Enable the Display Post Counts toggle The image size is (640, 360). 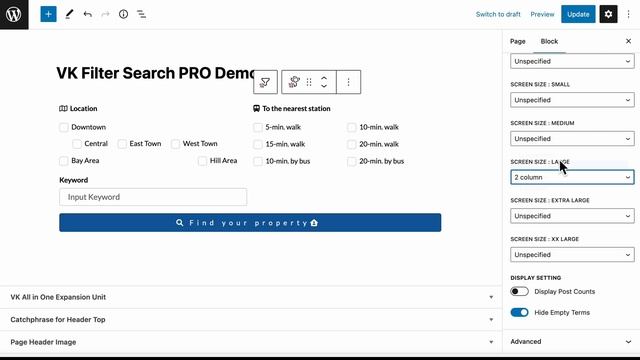pos(519,291)
